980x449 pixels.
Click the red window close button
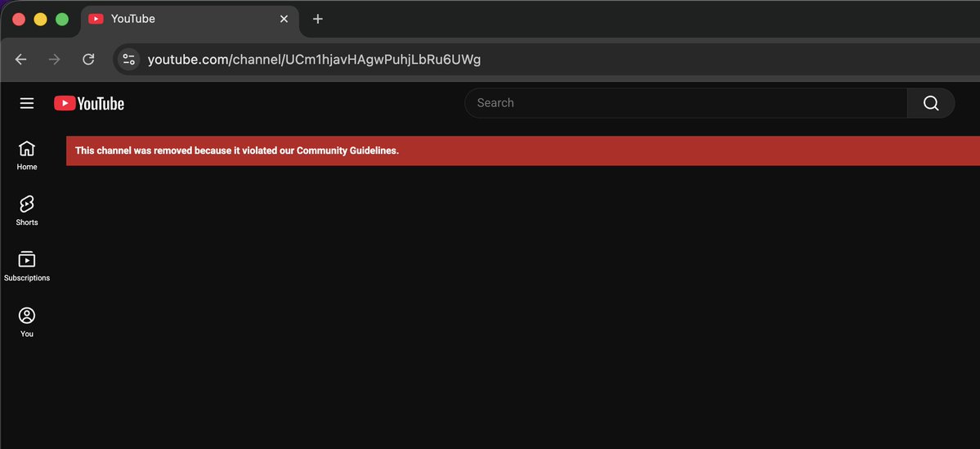tap(19, 20)
